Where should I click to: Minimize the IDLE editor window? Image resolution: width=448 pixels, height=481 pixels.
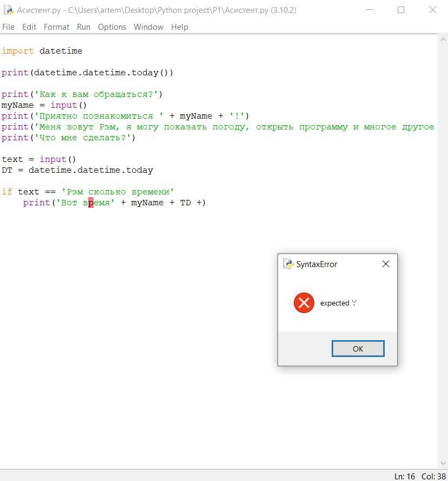(370, 10)
